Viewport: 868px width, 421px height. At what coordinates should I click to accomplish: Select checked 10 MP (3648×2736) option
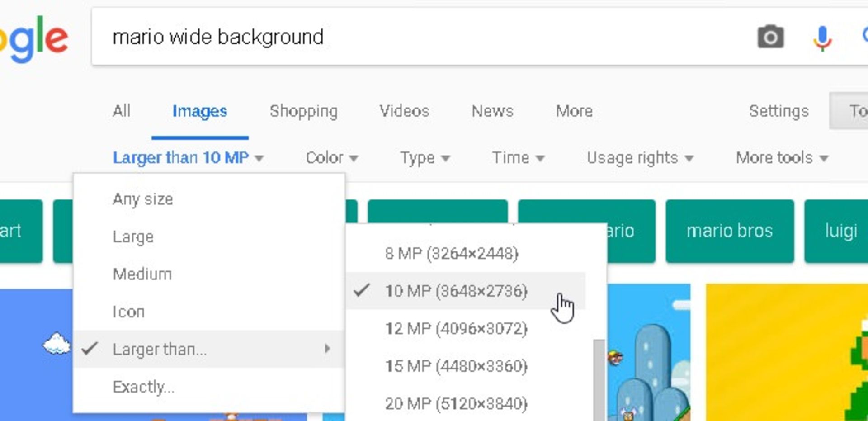pos(466,291)
